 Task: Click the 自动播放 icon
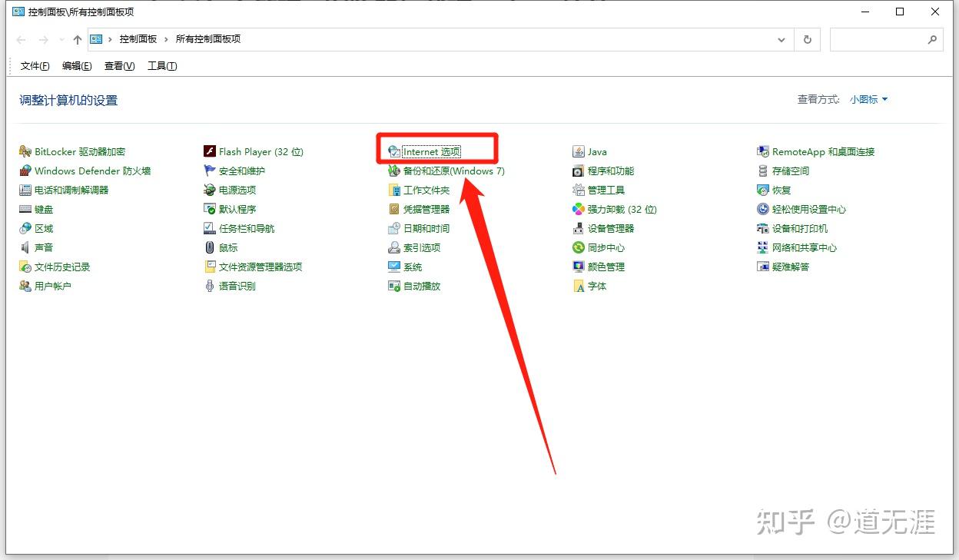pos(394,287)
